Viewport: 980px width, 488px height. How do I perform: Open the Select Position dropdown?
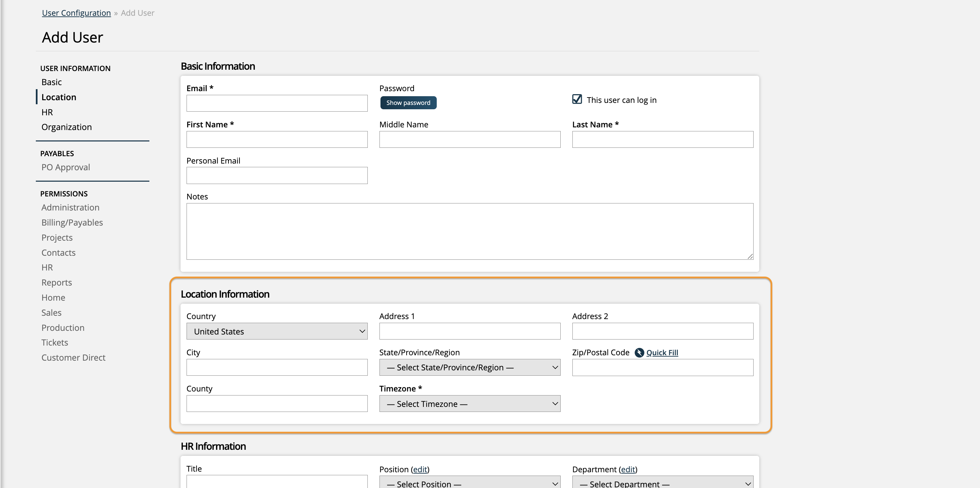470,483
